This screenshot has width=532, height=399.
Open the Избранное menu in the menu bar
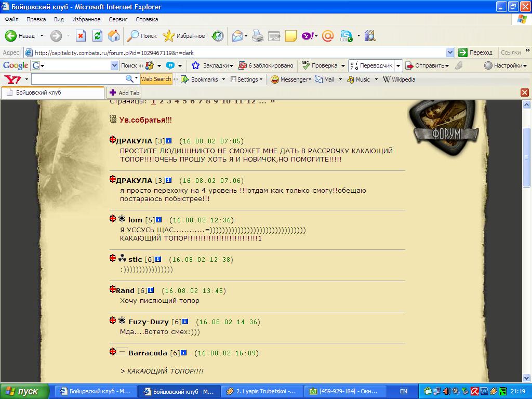click(86, 19)
